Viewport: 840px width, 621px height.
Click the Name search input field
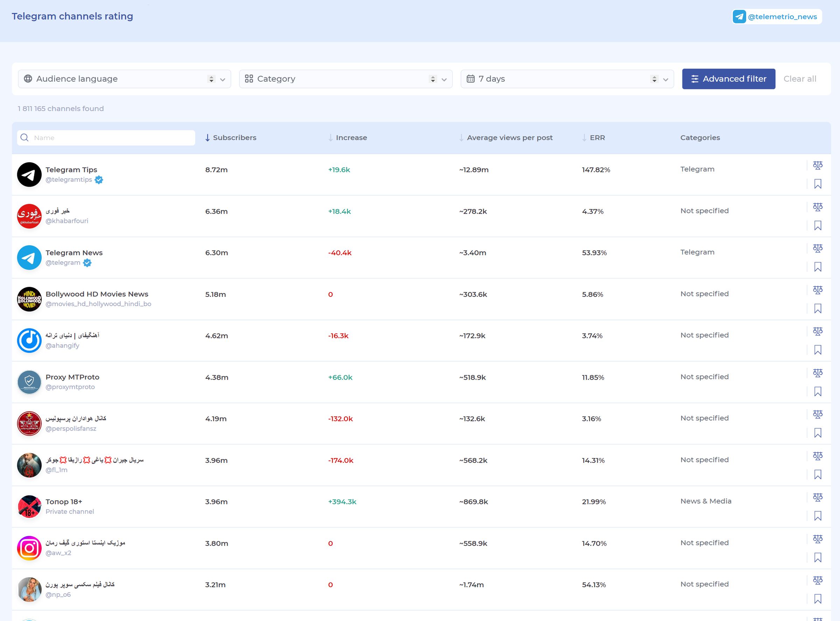pyautogui.click(x=106, y=138)
